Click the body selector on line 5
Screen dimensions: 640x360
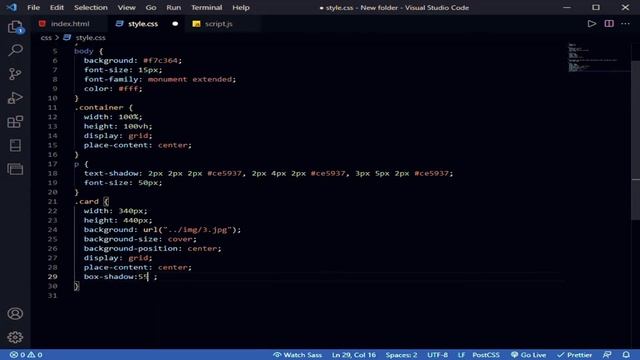(x=84, y=51)
